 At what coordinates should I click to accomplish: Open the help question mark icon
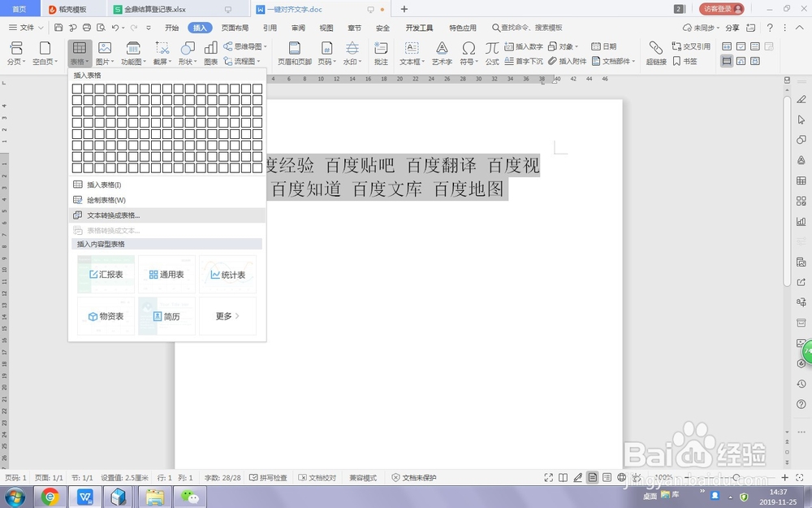(770, 28)
